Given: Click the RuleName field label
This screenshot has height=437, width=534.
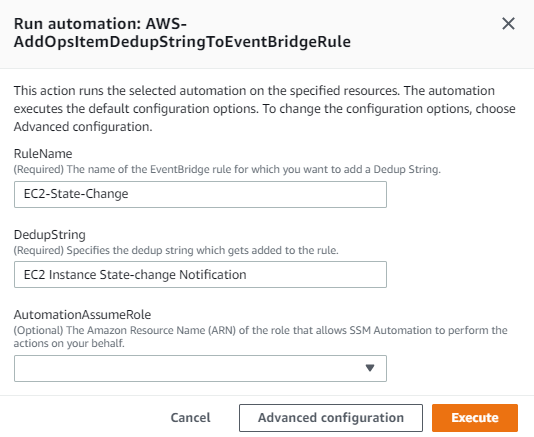Looking at the screenshot, I should coord(43,154).
